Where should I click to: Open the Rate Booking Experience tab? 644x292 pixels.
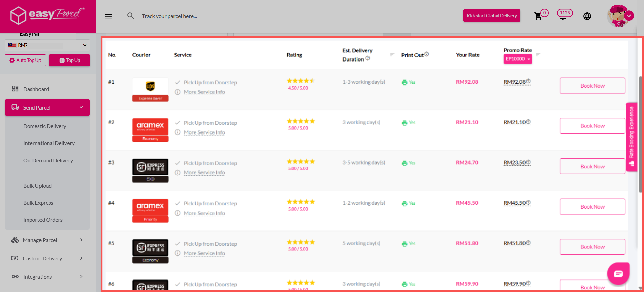632,137
